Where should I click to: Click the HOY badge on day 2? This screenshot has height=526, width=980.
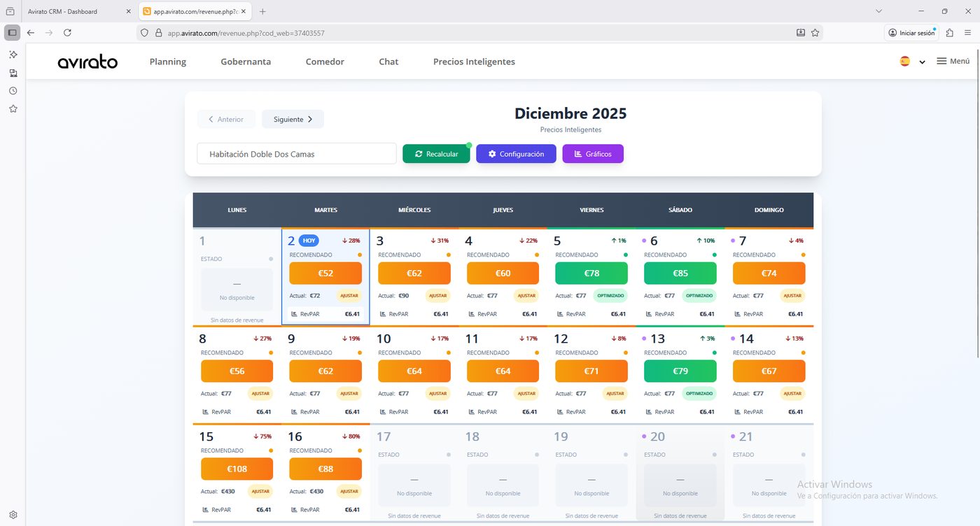pyautogui.click(x=309, y=241)
